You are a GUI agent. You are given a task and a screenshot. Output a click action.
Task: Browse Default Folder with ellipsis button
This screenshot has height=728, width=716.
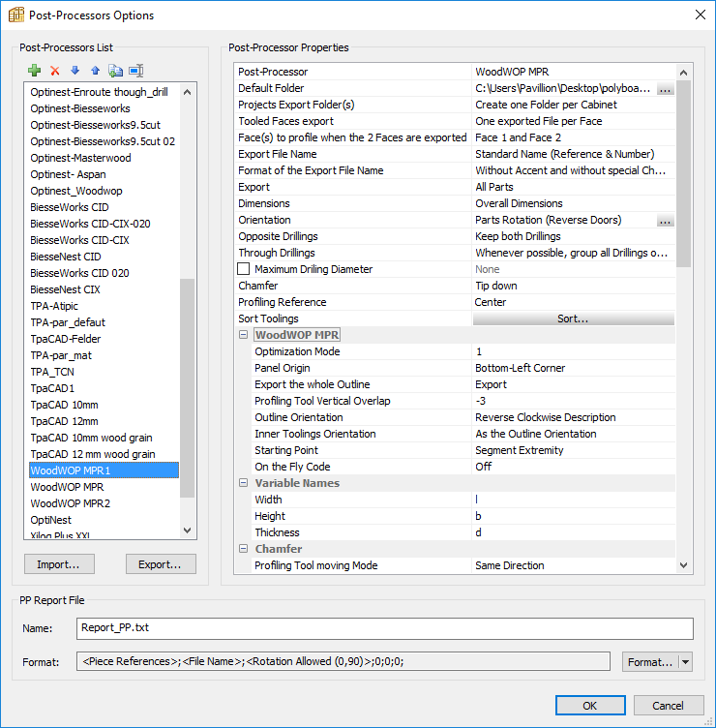665,89
